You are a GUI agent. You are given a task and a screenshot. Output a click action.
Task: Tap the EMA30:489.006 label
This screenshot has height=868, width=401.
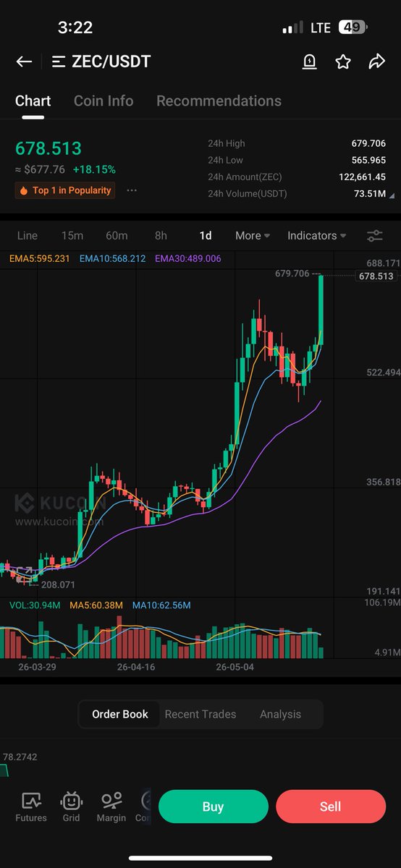click(188, 258)
